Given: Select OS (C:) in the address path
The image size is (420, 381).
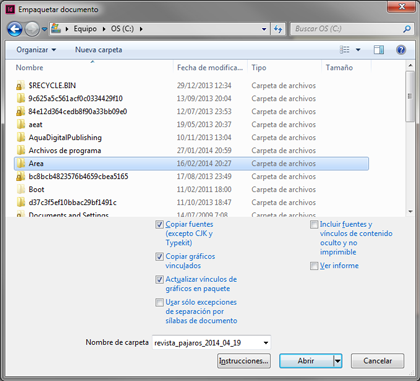Looking at the screenshot, I should 122,29.
